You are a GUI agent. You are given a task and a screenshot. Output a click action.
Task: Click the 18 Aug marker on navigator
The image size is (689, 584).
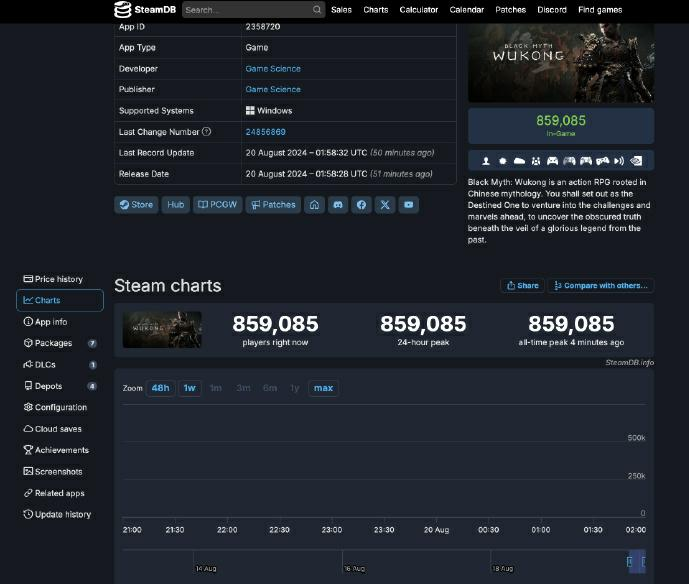coord(502,569)
